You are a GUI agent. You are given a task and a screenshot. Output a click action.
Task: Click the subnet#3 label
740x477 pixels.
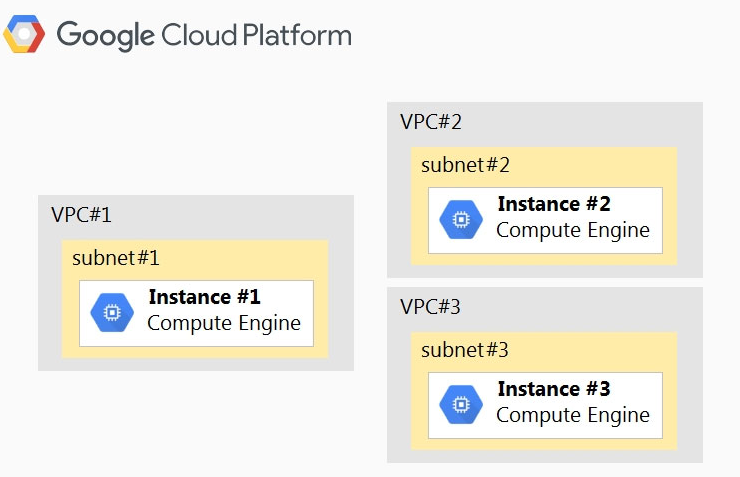465,350
